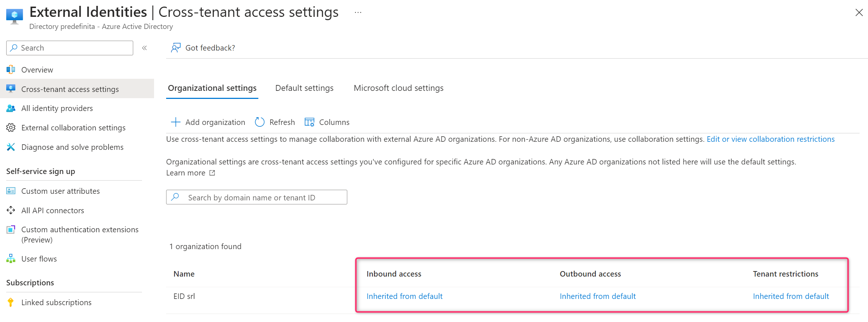
Task: Click the Got feedback icon
Action: (176, 48)
